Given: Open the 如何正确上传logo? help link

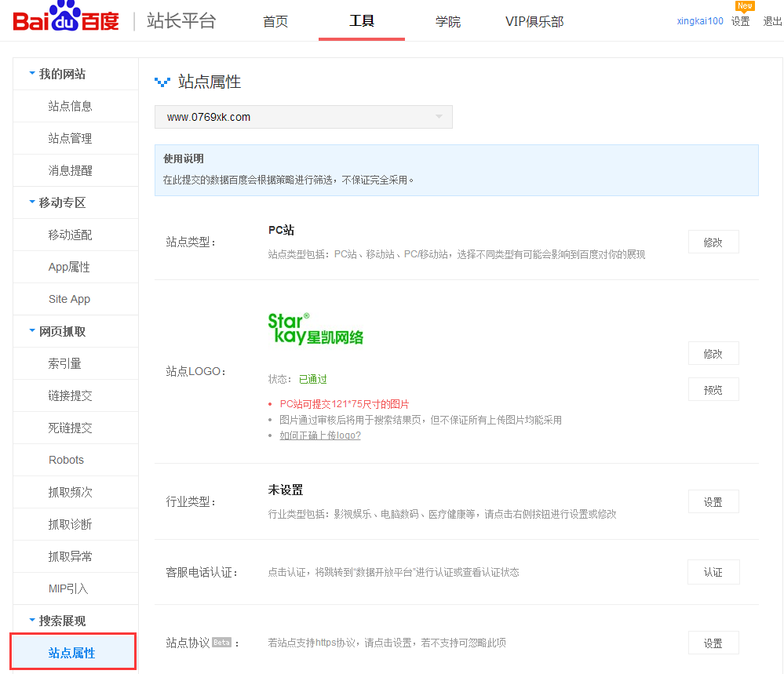Looking at the screenshot, I should pos(320,435).
